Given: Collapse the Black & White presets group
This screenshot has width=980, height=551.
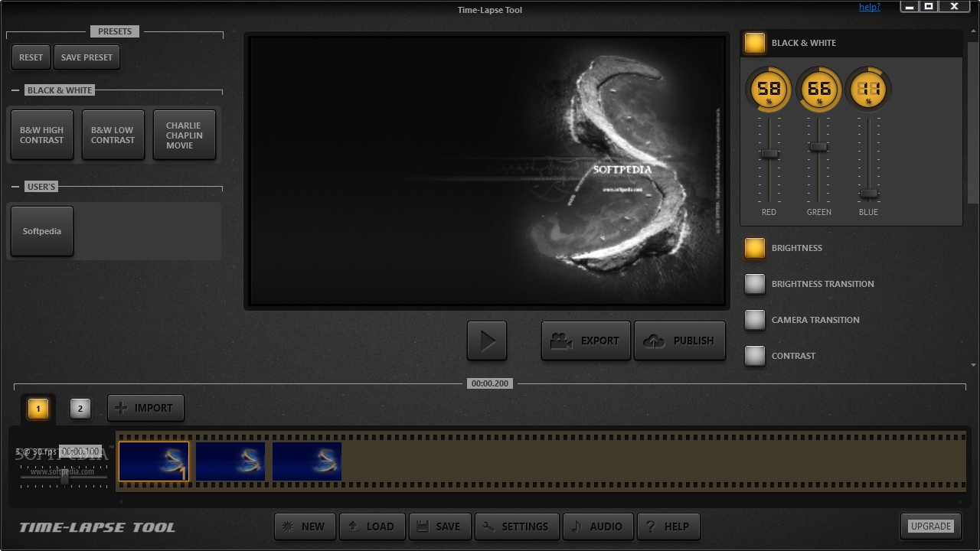Looking at the screenshot, I should (x=15, y=90).
